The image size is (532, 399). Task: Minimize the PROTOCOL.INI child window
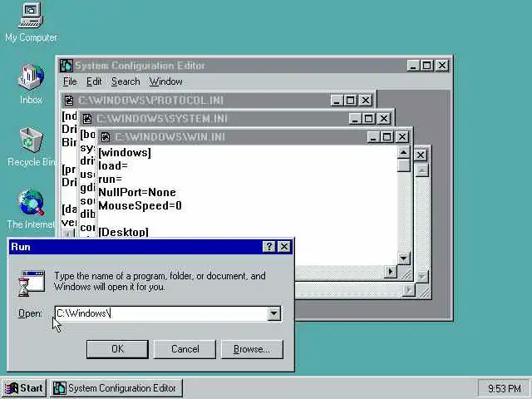point(337,101)
